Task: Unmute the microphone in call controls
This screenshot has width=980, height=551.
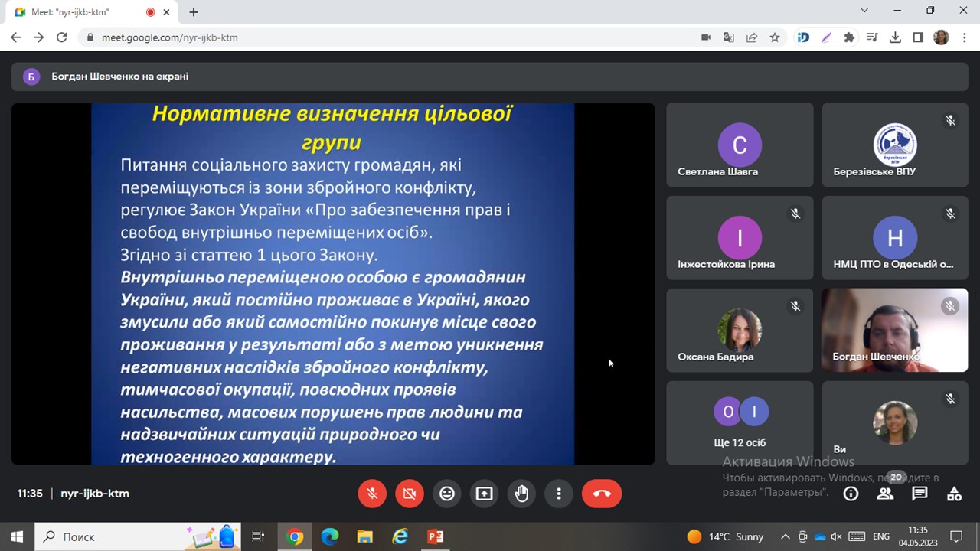Action: 372,494
